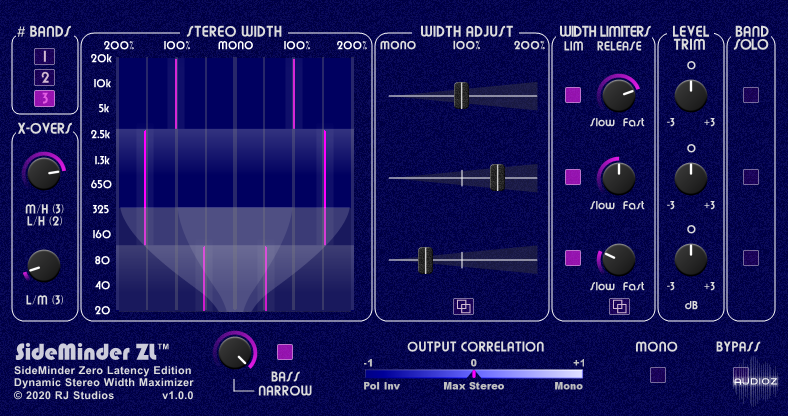Click the mid band limiter release knob
Screen dimensions: 788x416
[619, 177]
